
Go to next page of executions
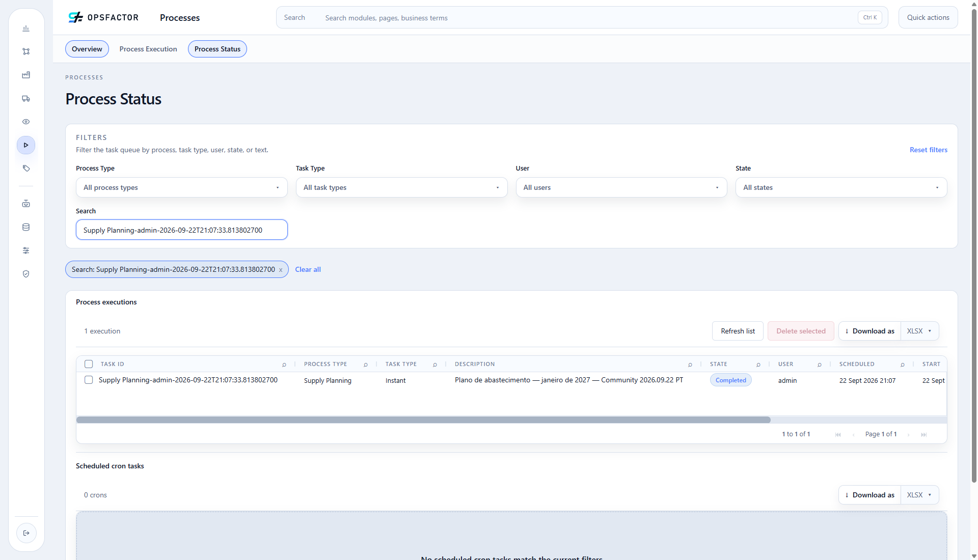tap(908, 434)
